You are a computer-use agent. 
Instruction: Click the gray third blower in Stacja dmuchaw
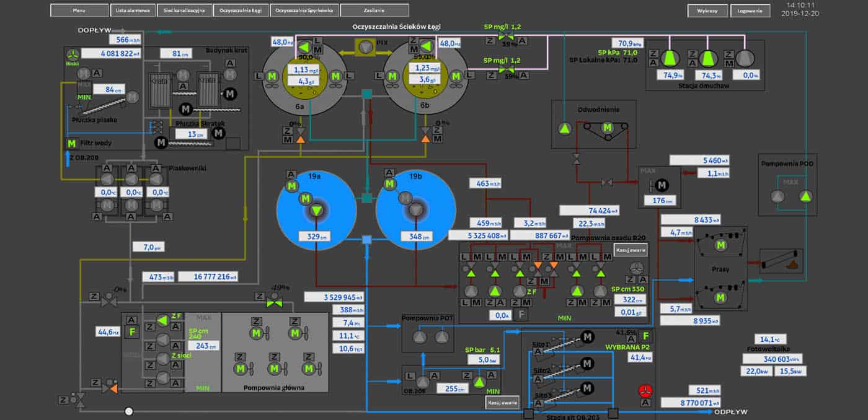point(744,58)
